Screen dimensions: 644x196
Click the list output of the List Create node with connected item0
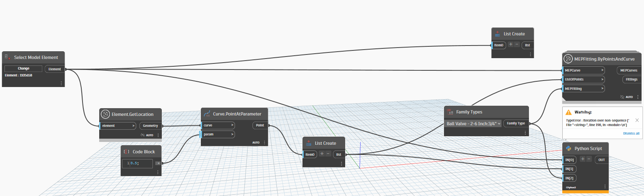(339, 155)
